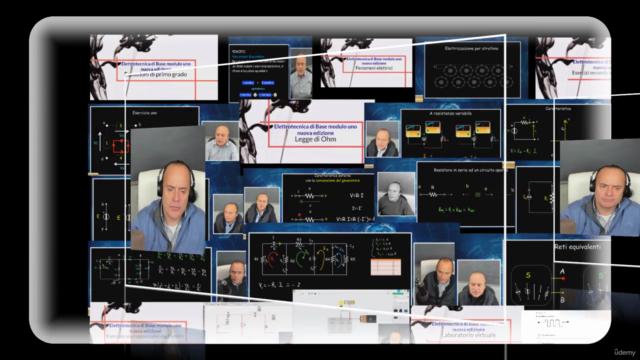Open the Reti equivalenti slide
Image resolution: width=640 pixels, height=360 pixels.
click(558, 274)
